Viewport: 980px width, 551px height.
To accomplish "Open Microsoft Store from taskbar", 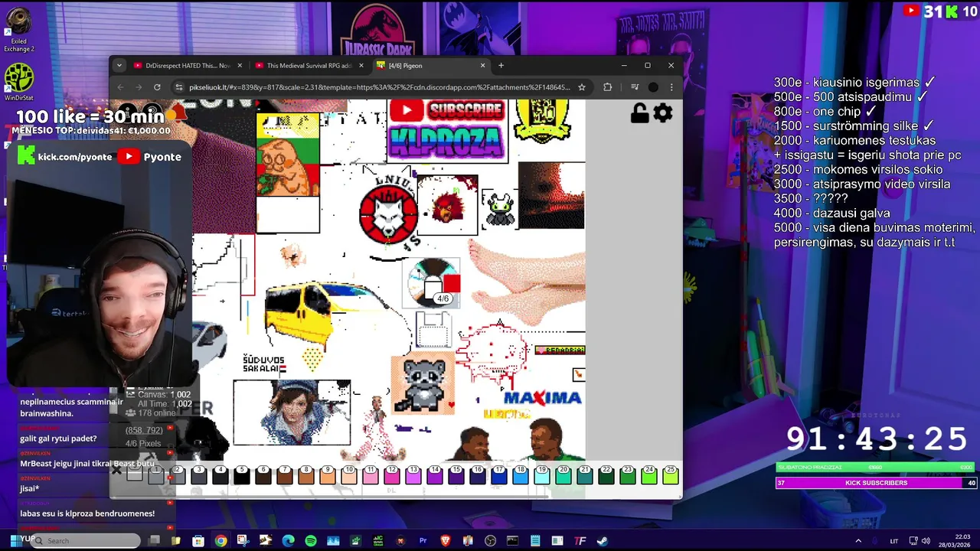I will pos(198,541).
